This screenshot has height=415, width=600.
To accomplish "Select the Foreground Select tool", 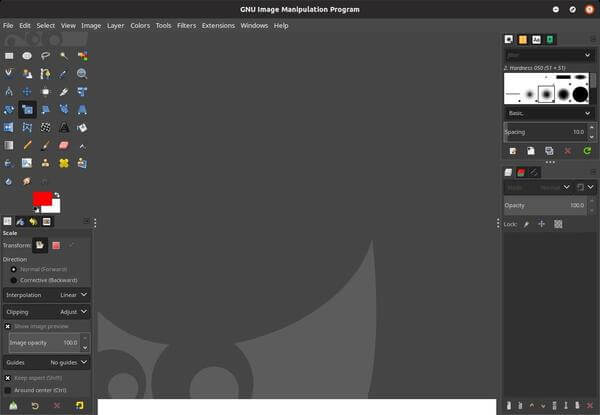I will tap(27, 73).
